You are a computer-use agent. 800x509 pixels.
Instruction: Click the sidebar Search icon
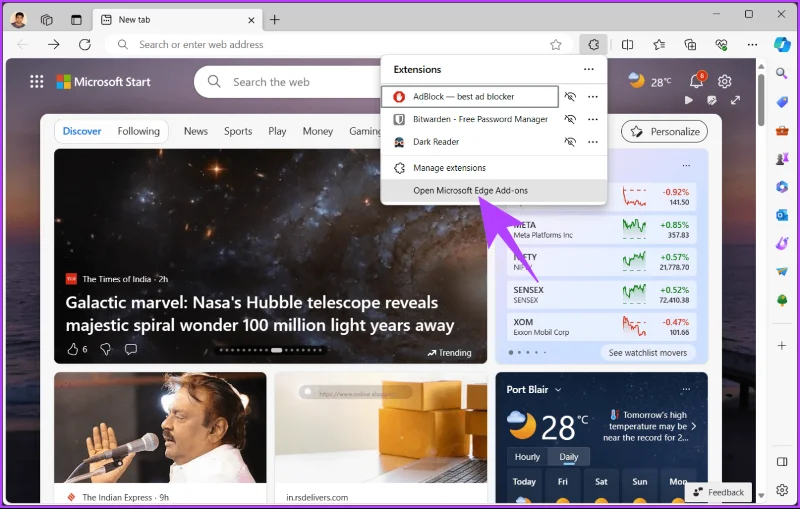point(782,73)
